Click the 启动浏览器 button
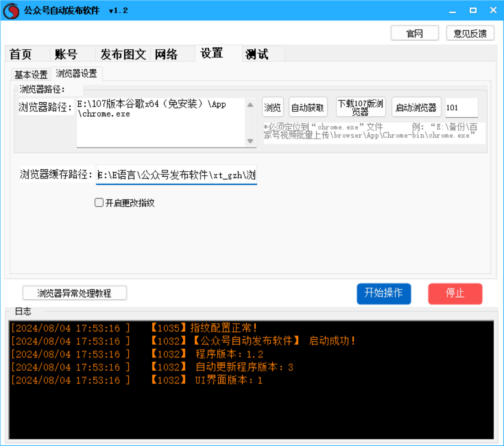The image size is (504, 446). [416, 107]
